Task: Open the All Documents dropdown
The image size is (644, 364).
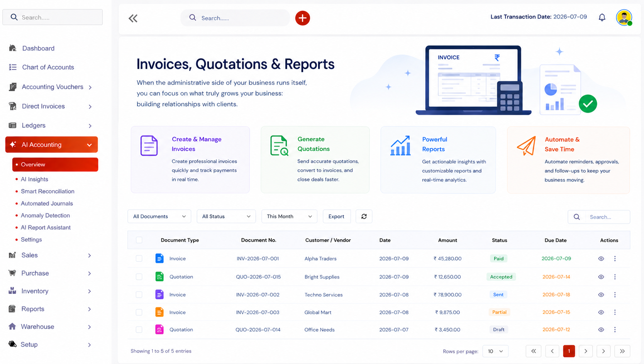Action: [x=159, y=217]
